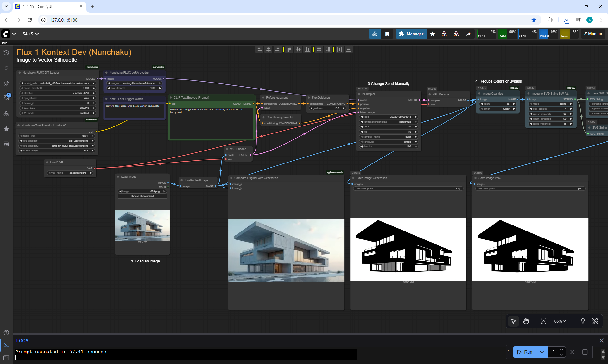Screen dimensions: 608x364
Task: Open the 65% zoom level dropdown
Action: point(560,321)
